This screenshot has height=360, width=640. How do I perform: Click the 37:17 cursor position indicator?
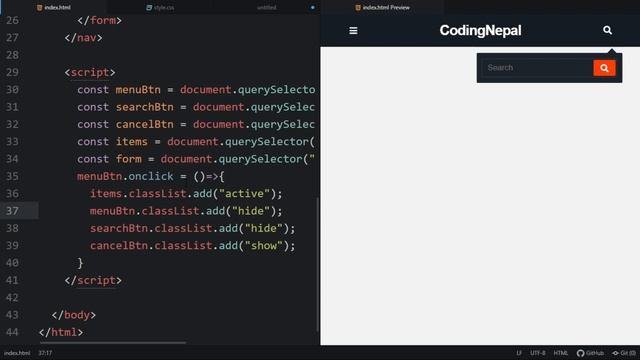45,353
